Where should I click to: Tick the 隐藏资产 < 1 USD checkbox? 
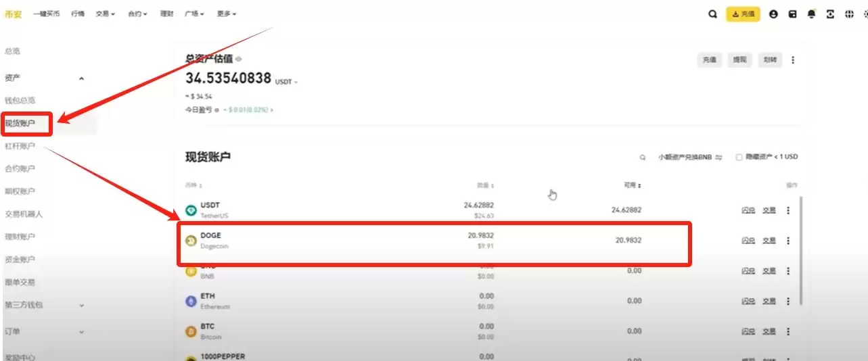tap(739, 157)
